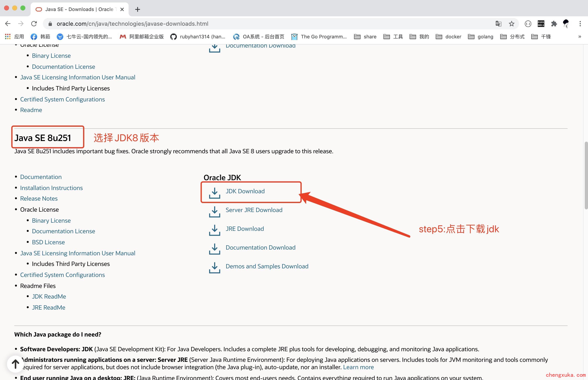Open the Readme link in upper list

[31, 110]
